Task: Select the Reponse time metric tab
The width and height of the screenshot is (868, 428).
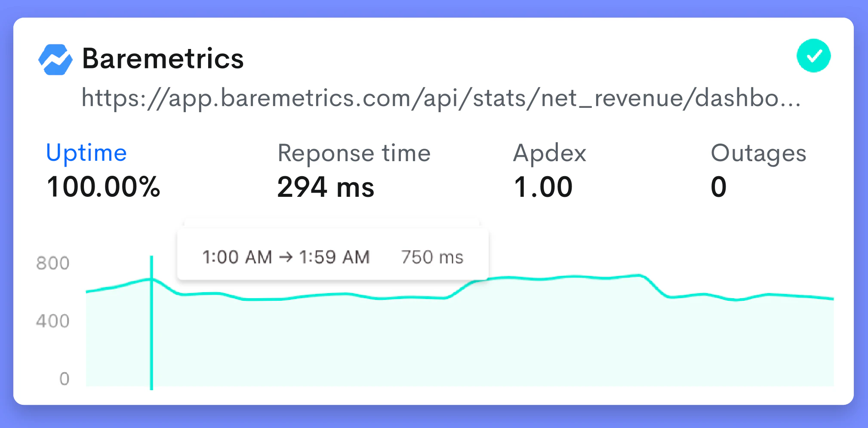Action: 354,153
